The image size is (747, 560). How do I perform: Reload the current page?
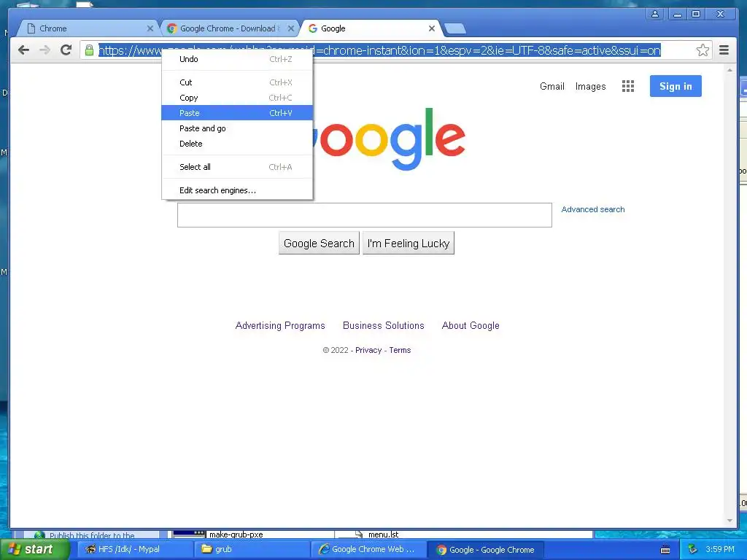tap(66, 50)
